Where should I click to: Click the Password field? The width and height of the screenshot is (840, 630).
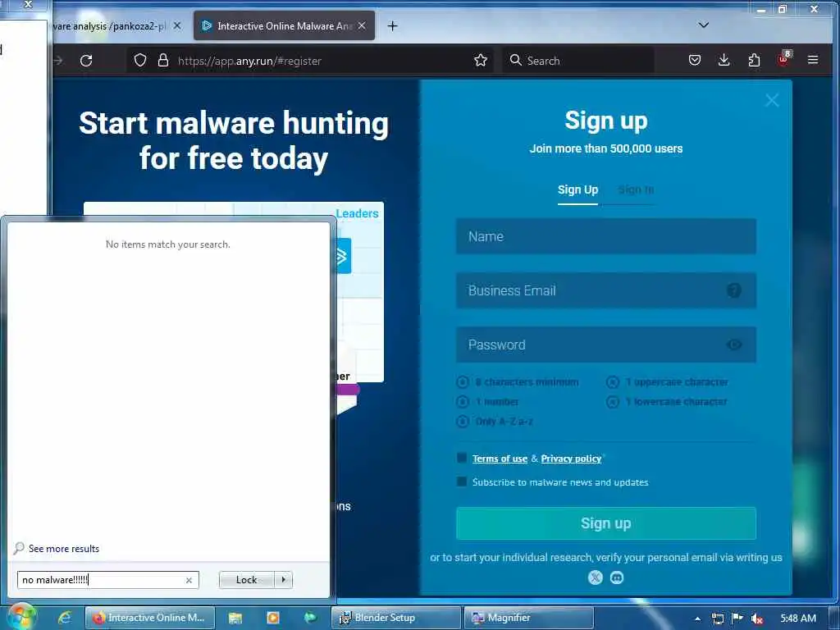(606, 345)
